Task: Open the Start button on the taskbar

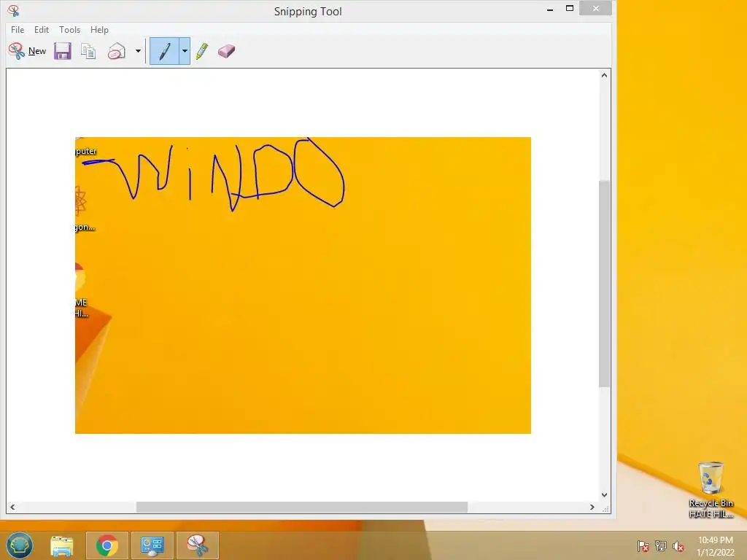Action: coord(20,545)
